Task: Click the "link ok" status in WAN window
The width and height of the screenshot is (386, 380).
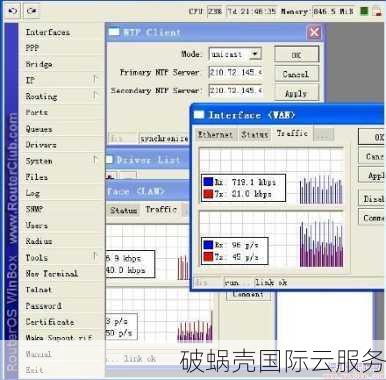Action: pos(271,282)
